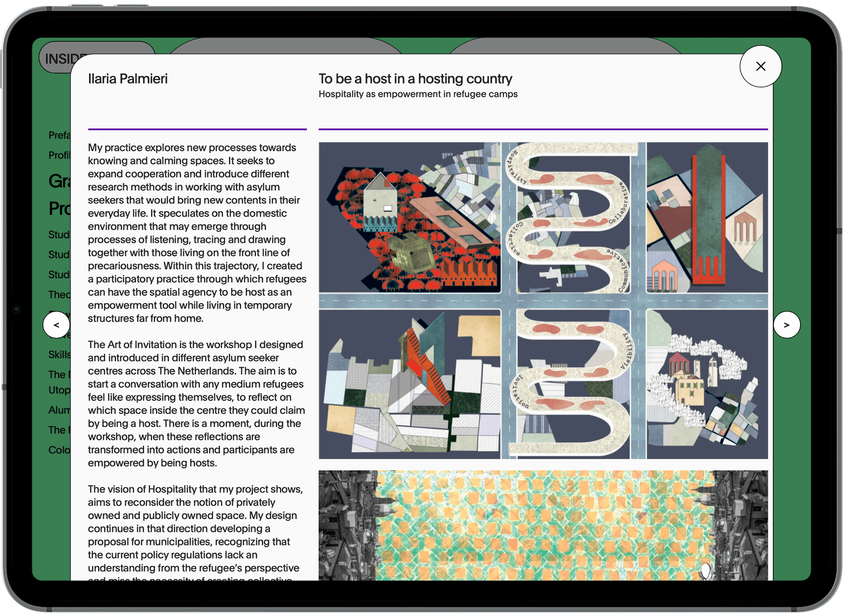The height and width of the screenshot is (616, 844).
Task: Click the large 'Gra' sidebar heading
Action: pos(59,181)
